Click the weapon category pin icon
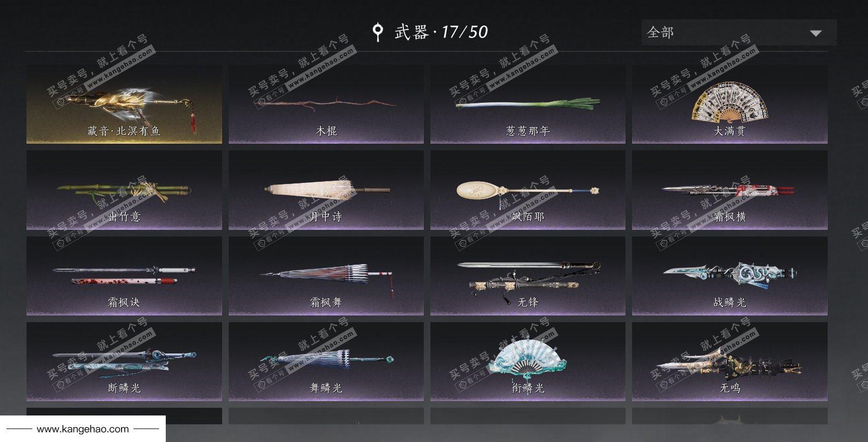 pyautogui.click(x=378, y=32)
